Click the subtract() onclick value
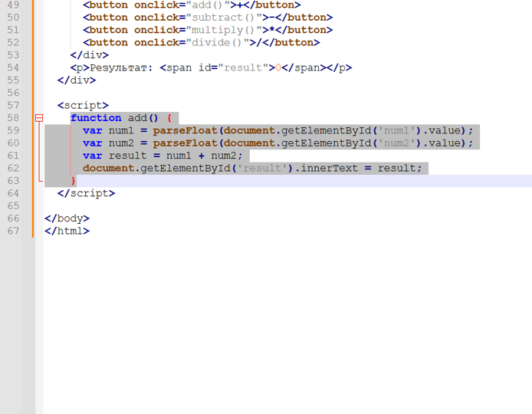The image size is (532, 414). pos(224,18)
